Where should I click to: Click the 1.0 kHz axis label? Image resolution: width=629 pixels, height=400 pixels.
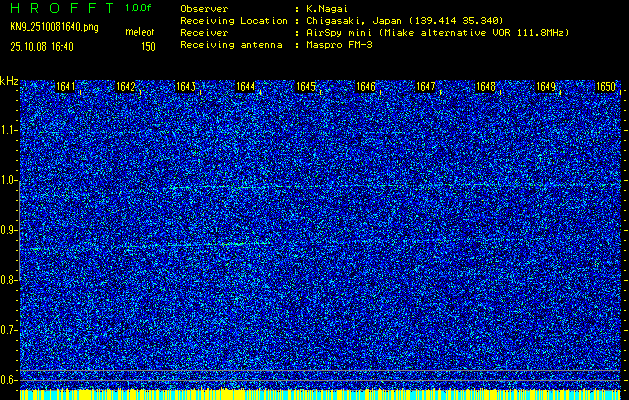pyautogui.click(x=9, y=180)
